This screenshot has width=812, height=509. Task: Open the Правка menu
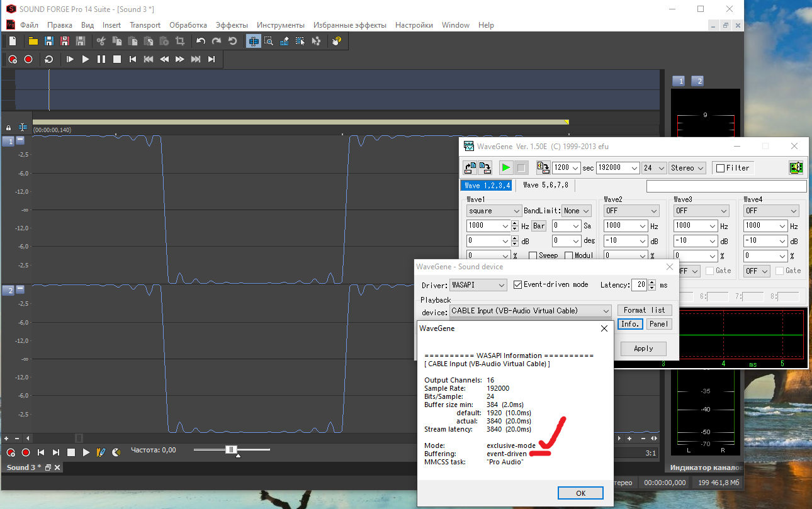pos(60,25)
